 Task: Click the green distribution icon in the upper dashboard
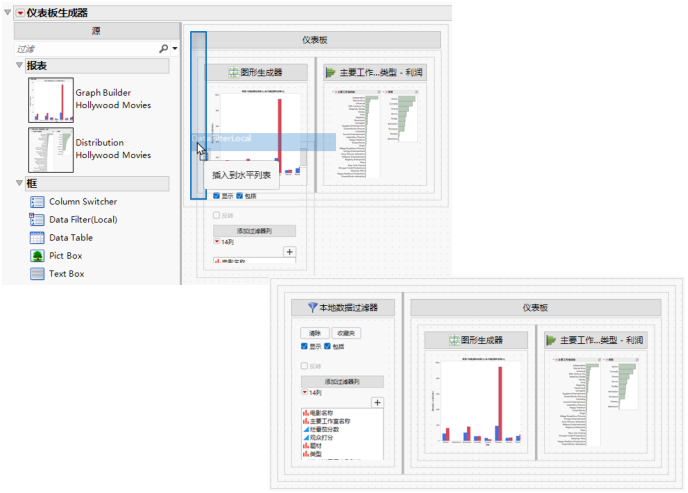[x=330, y=73]
